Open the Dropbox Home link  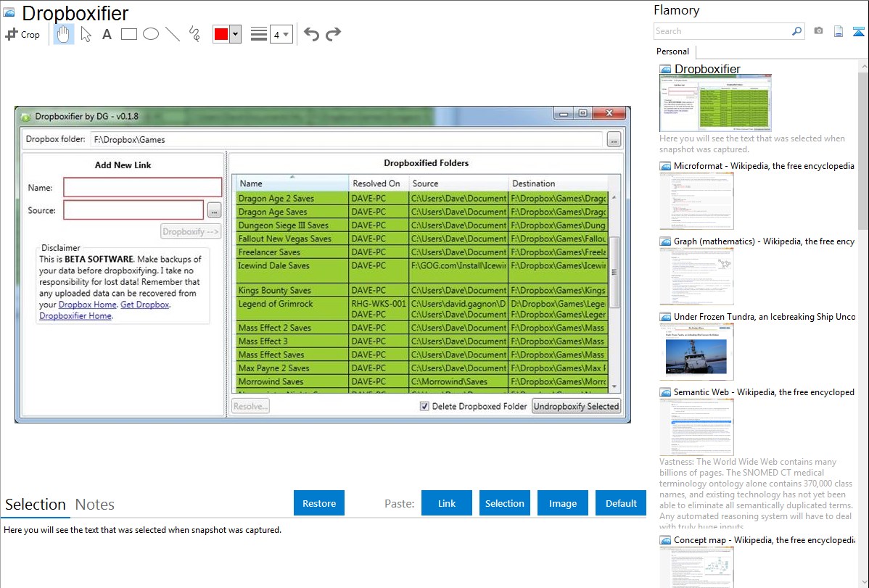88,305
